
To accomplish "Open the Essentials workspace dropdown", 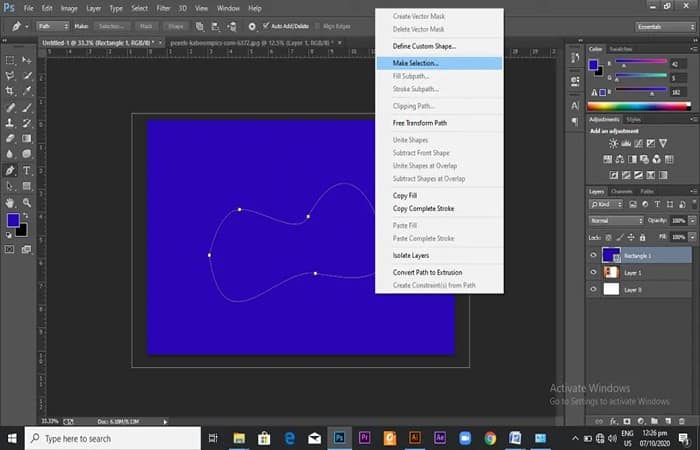I will tap(666, 27).
